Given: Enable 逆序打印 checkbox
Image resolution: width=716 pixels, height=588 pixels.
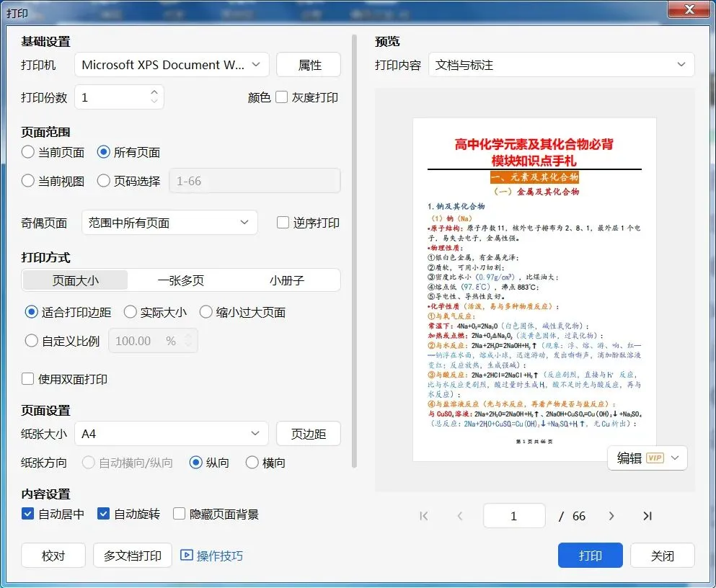Looking at the screenshot, I should [283, 223].
